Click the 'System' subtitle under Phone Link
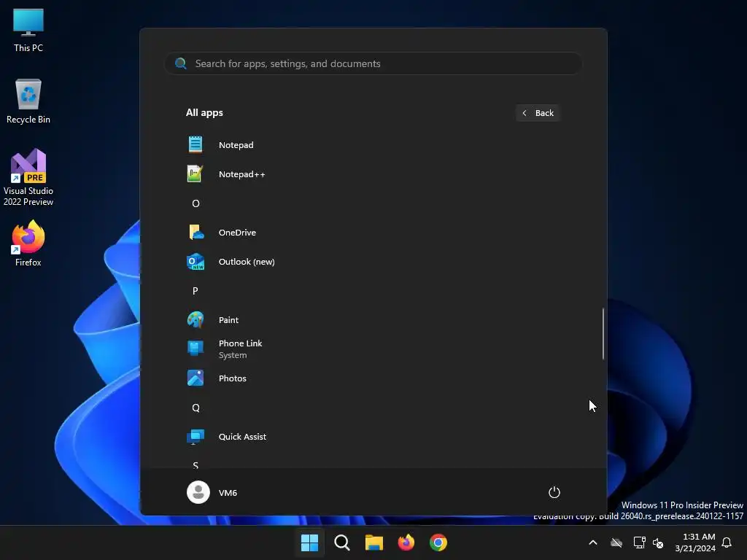This screenshot has width=747, height=560. (233, 355)
